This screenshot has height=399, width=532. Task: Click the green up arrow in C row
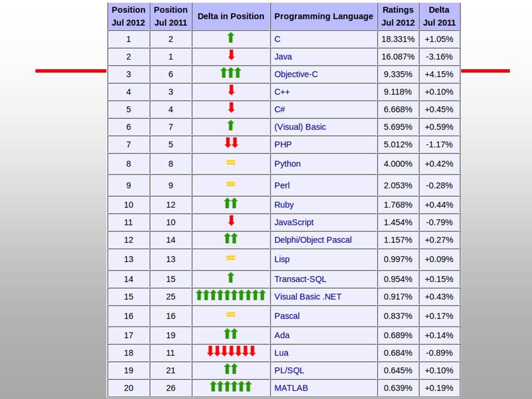(x=231, y=38)
